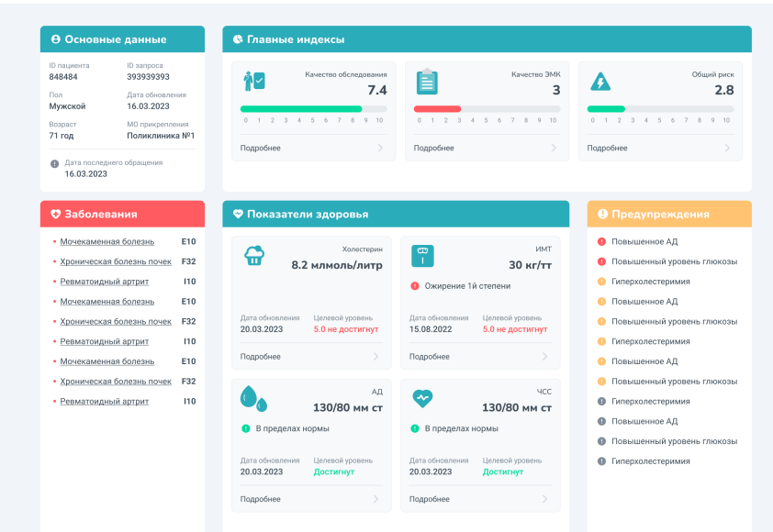Select the Предупреждения panel header
The image size is (773, 532).
(668, 214)
